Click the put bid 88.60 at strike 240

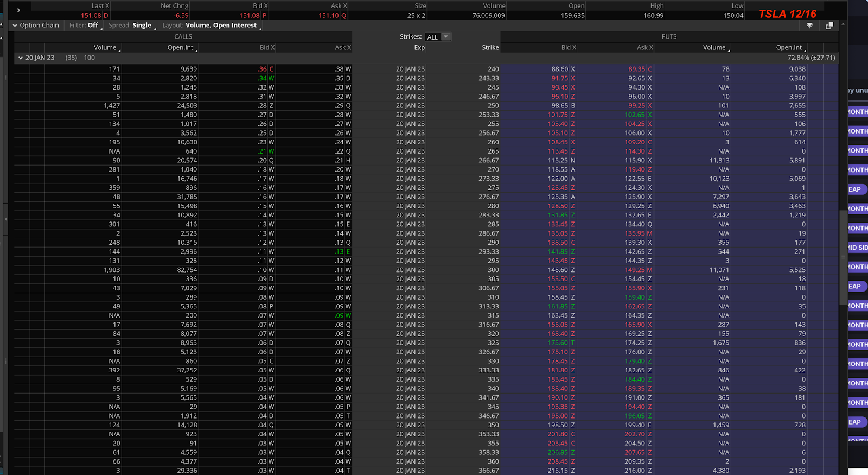[560, 69]
